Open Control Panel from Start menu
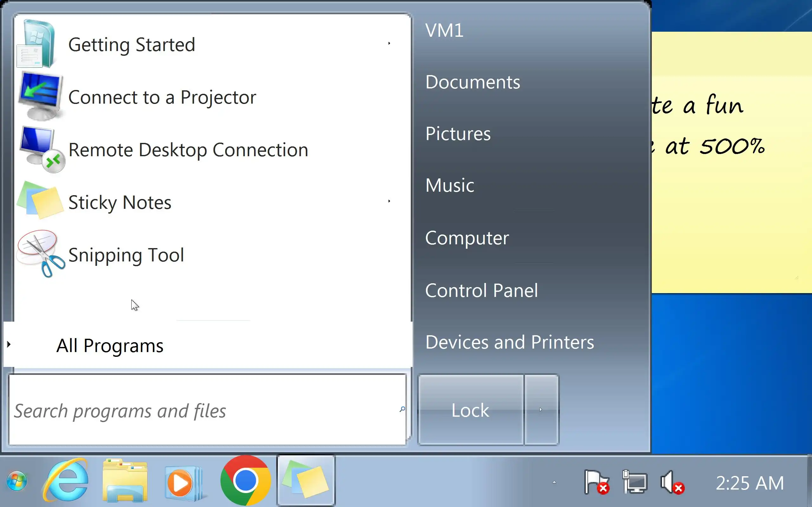This screenshot has height=507, width=812. pos(481,290)
